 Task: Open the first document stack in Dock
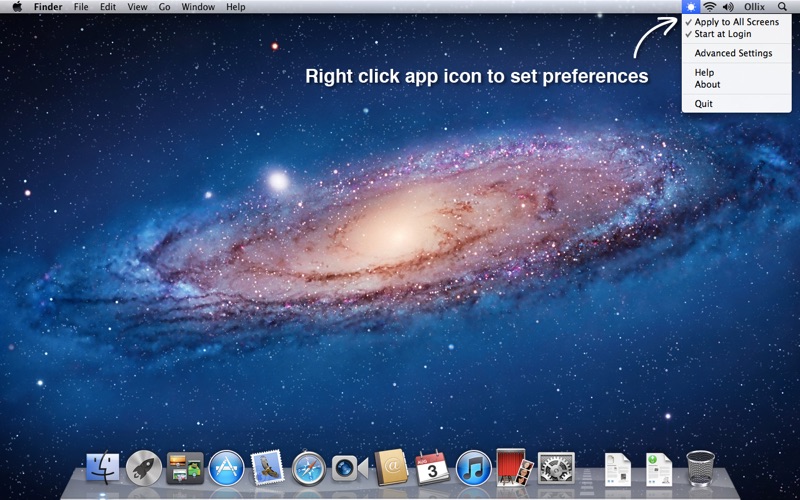[x=618, y=469]
